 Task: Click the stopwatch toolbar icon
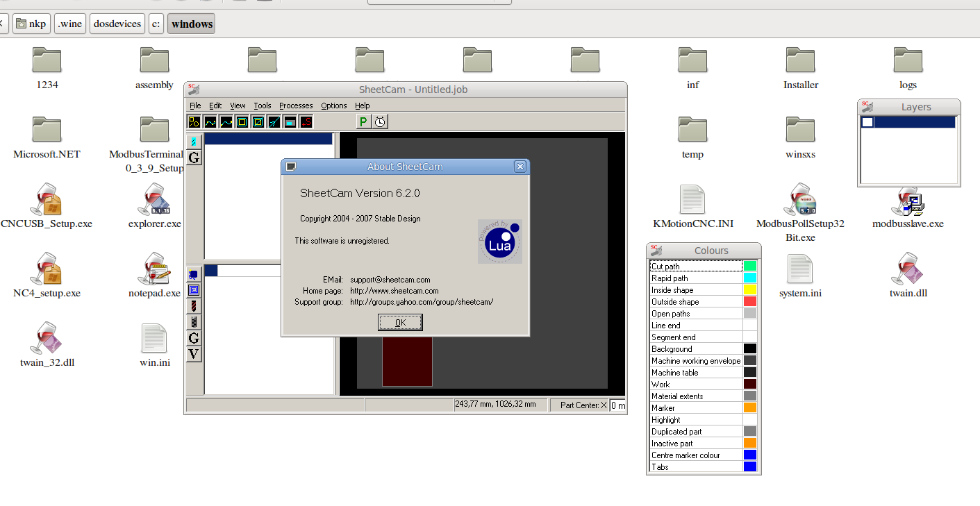[x=380, y=122]
